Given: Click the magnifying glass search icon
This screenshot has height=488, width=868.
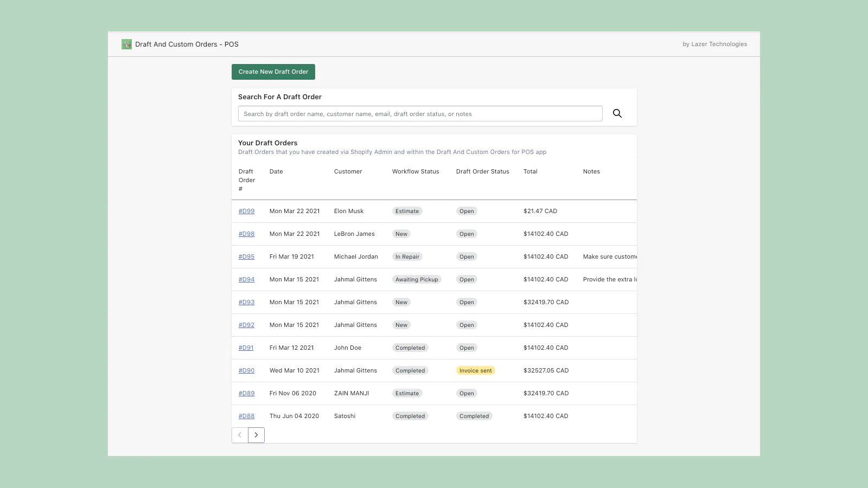Looking at the screenshot, I should [617, 113].
